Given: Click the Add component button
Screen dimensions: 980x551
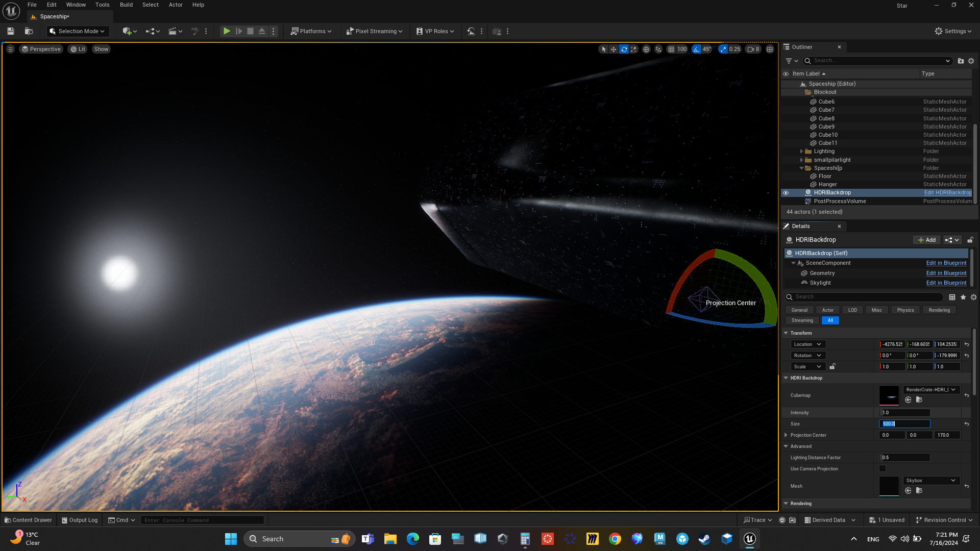Looking at the screenshot, I should 926,240.
